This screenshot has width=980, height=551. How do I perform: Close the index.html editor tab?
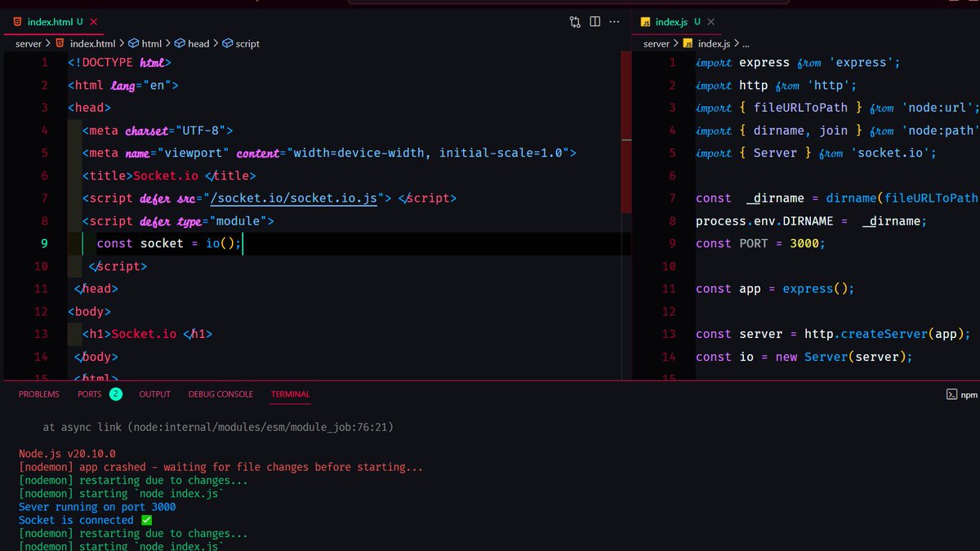pyautogui.click(x=96, y=22)
